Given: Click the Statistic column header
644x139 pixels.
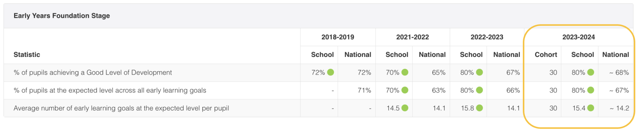Looking at the screenshot, I should tap(27, 55).
